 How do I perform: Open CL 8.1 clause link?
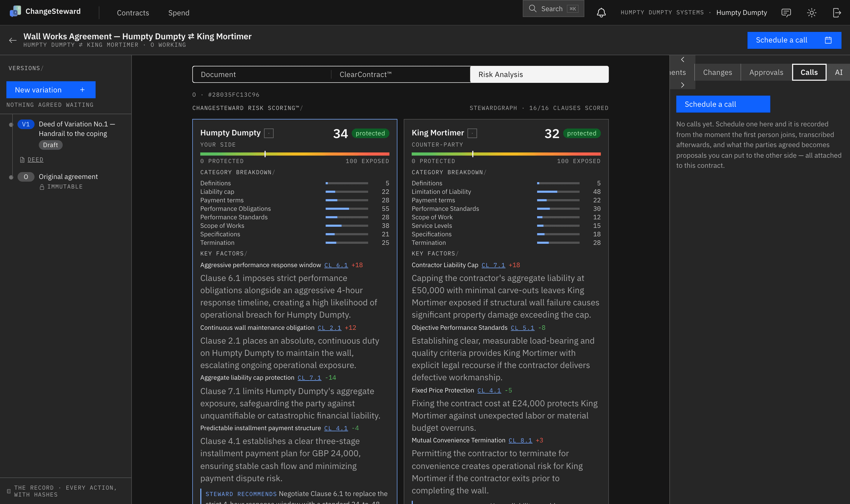click(520, 440)
